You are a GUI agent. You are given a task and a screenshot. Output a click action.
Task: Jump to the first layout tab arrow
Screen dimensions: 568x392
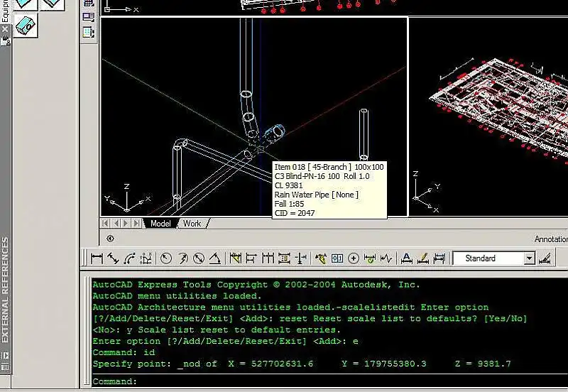point(107,223)
